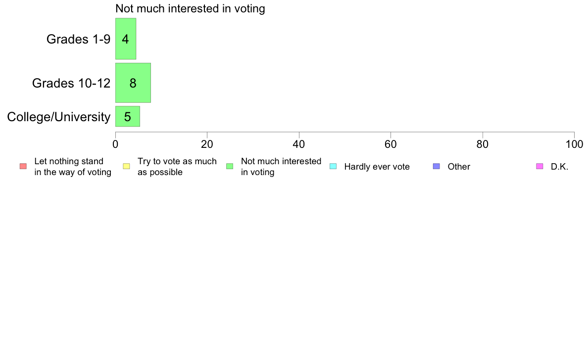The width and height of the screenshot is (588, 364).
Task: Click the axis tick label 60
Action: click(x=391, y=144)
